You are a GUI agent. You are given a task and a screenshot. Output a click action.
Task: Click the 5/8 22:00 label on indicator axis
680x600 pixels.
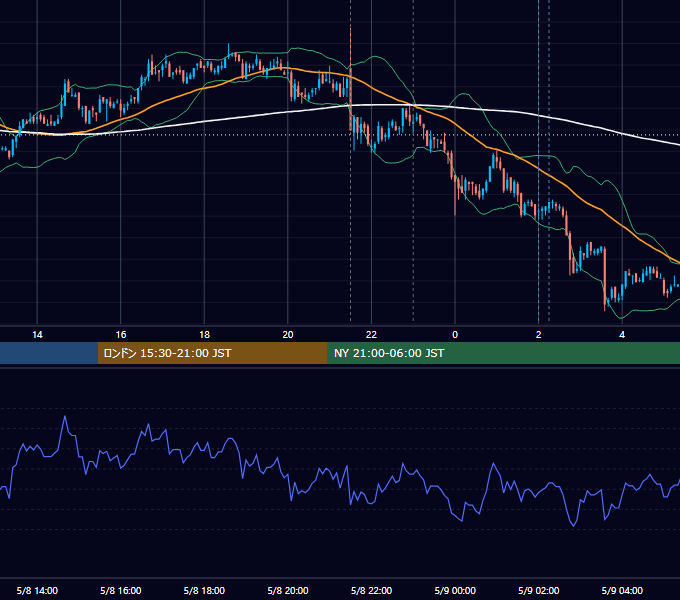pyautogui.click(x=371, y=590)
